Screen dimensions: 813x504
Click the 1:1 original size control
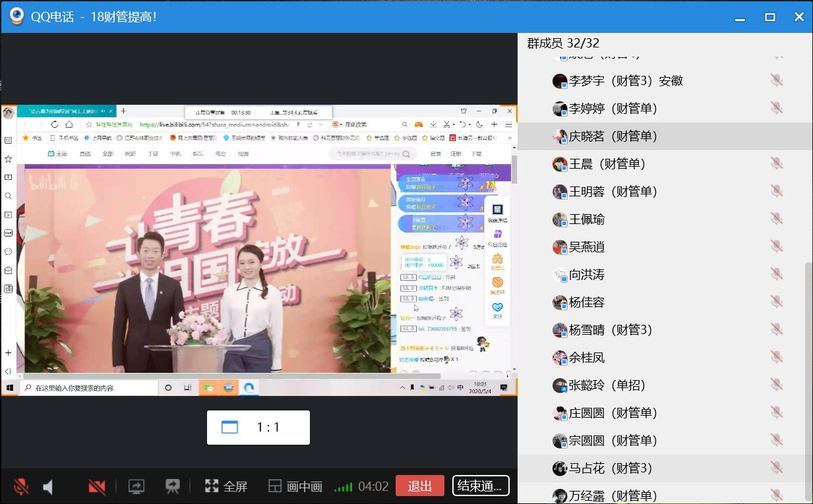pos(258,428)
